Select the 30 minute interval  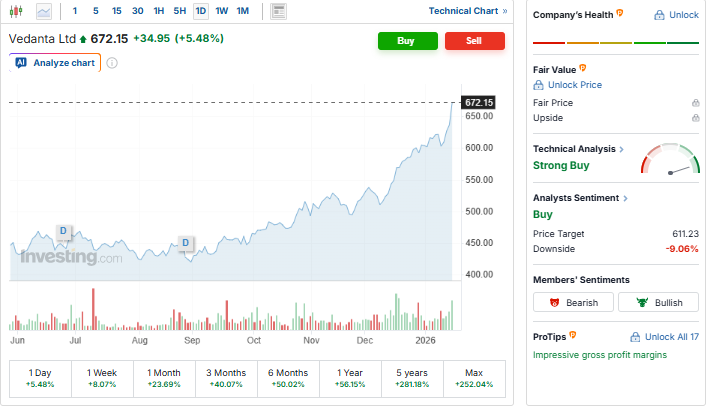(x=138, y=11)
